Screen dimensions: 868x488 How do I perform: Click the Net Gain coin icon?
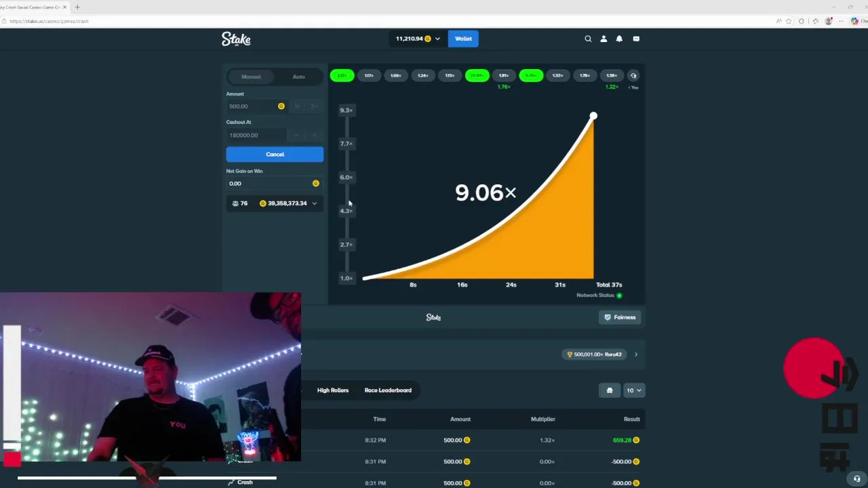pos(315,184)
